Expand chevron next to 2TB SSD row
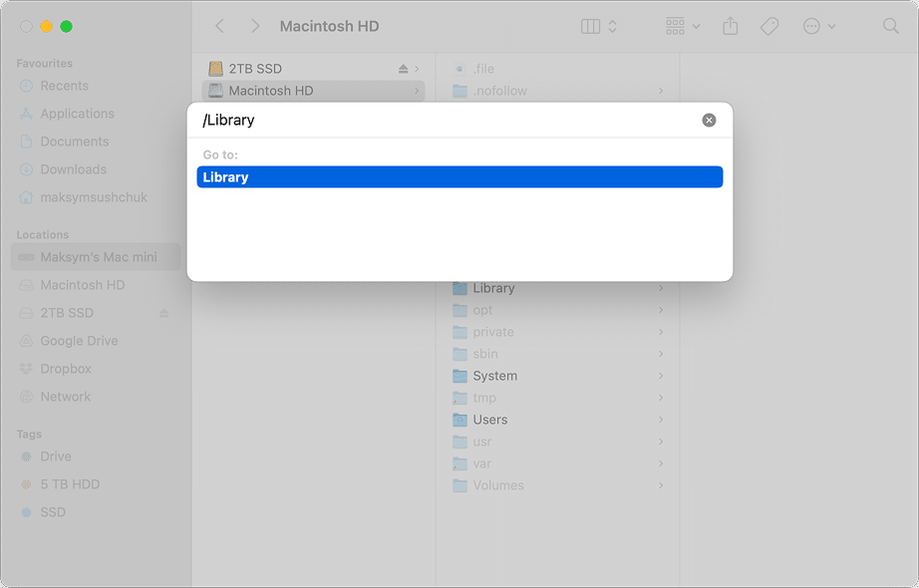Viewport: 919px width, 588px height. [x=417, y=69]
